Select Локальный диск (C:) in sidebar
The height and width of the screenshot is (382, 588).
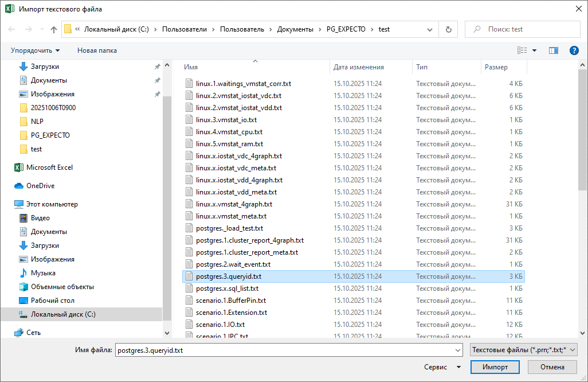click(63, 314)
